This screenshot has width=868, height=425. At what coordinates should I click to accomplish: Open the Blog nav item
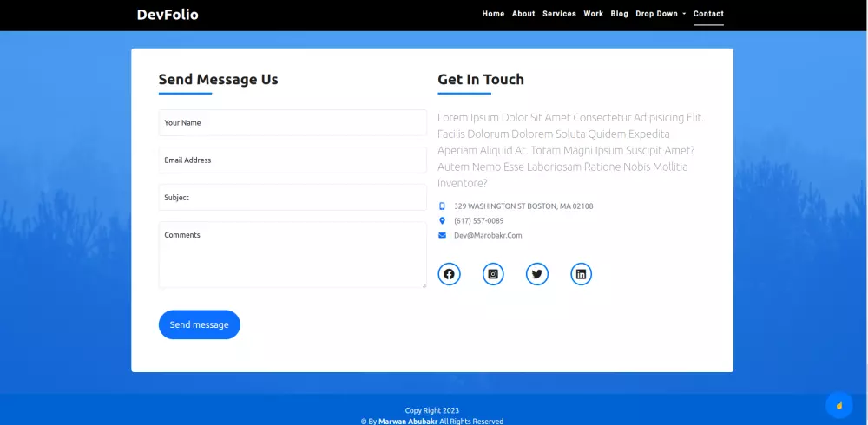coord(620,14)
